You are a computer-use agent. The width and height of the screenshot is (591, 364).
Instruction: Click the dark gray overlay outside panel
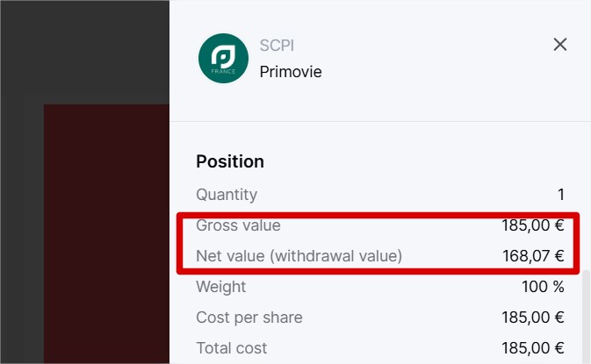pos(84,52)
